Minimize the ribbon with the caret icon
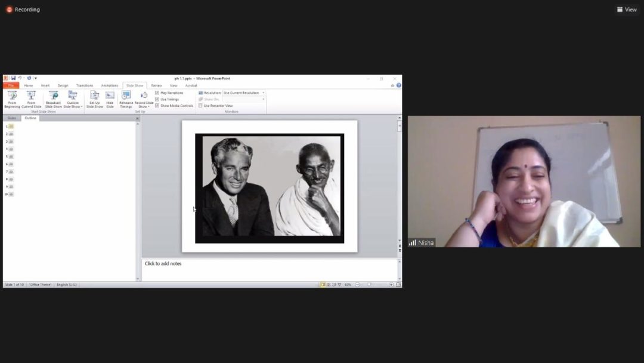 392,85
